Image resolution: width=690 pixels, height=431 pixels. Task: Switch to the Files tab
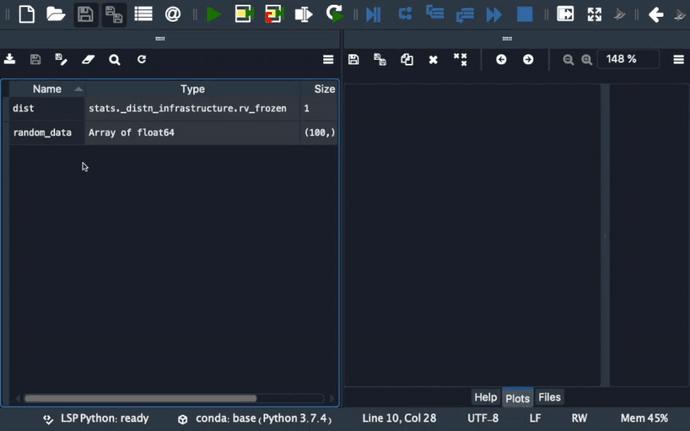(x=550, y=397)
